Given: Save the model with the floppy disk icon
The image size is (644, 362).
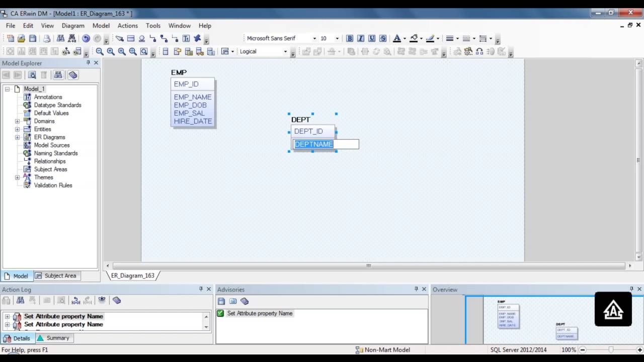Looking at the screenshot, I should [x=33, y=38].
